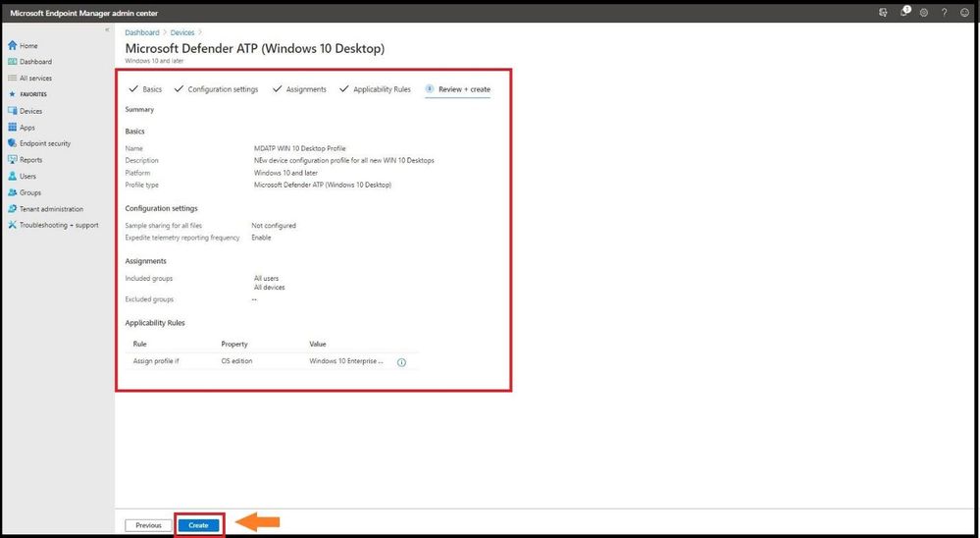
Task: Open the help question mark icon
Action: (944, 13)
